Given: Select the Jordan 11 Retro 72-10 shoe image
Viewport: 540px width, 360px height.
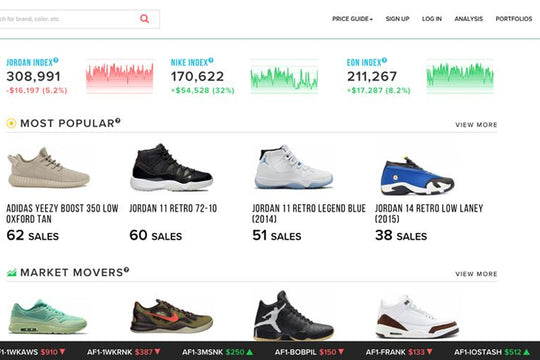Looking at the screenshot, I should [x=172, y=167].
